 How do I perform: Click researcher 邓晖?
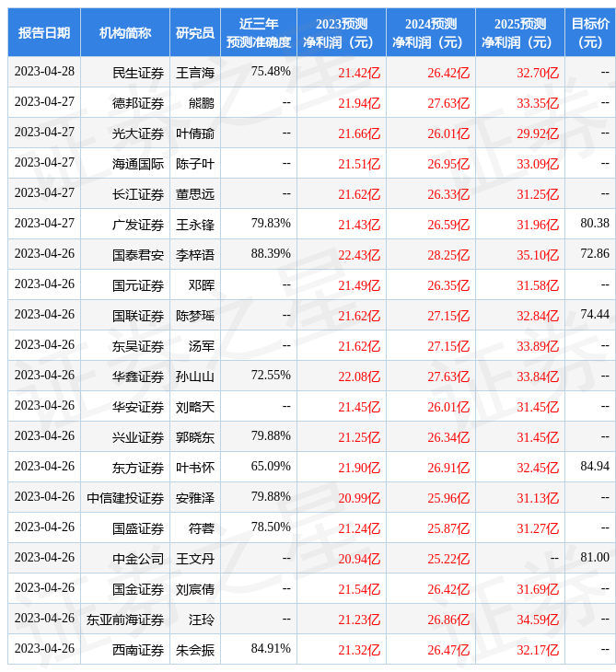tap(202, 286)
